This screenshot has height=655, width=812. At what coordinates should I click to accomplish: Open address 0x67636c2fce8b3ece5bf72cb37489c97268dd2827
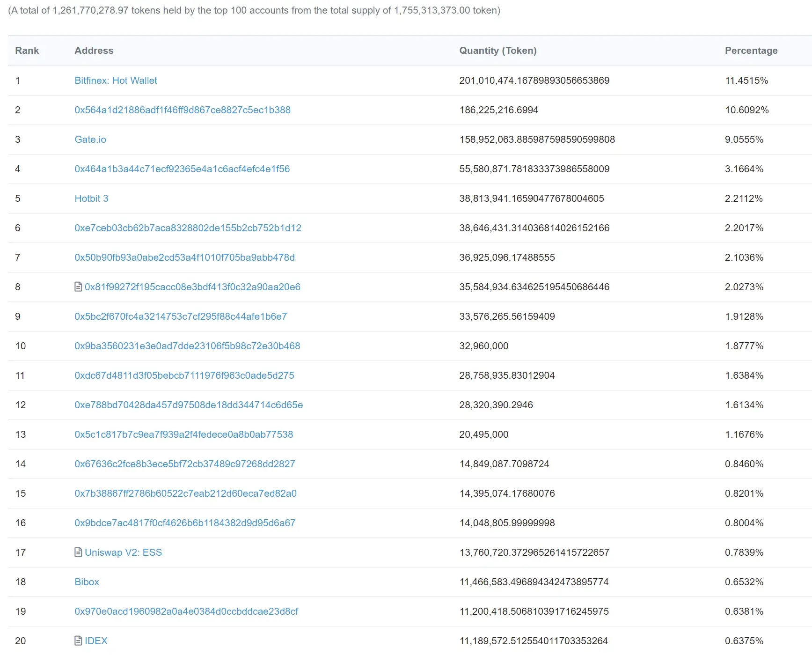185,464
